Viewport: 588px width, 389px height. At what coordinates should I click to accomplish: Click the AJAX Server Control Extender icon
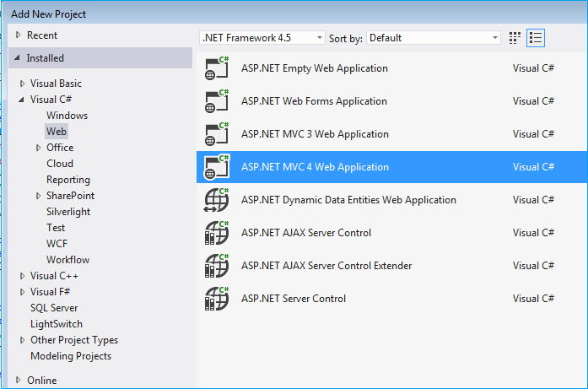218,266
